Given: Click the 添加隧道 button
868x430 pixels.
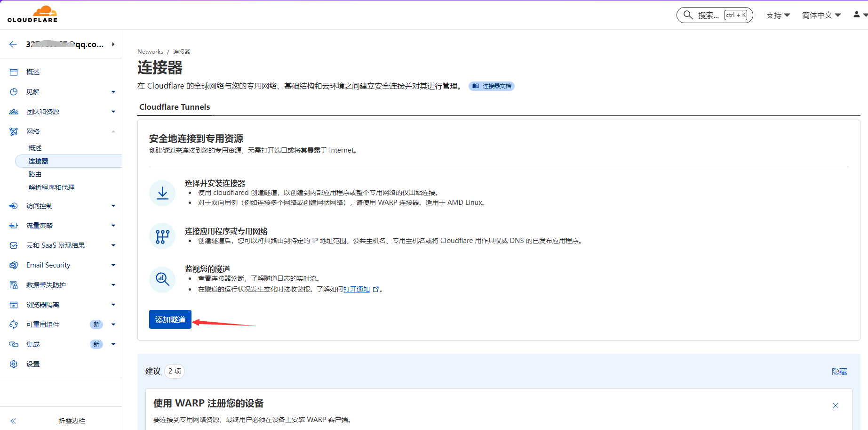Looking at the screenshot, I should point(170,319).
